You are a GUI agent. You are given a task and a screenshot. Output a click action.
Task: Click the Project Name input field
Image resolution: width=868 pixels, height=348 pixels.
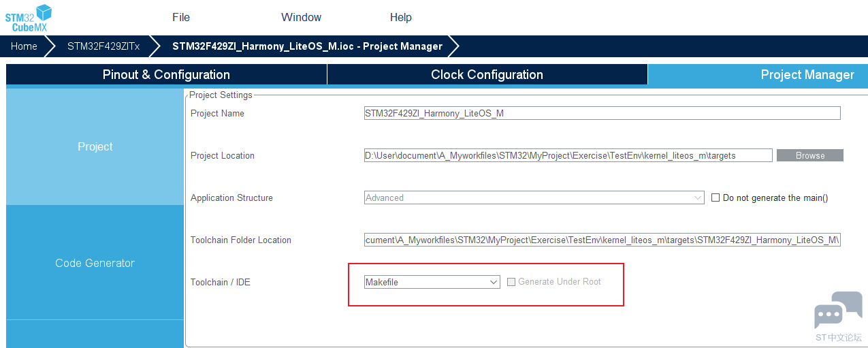(x=602, y=113)
